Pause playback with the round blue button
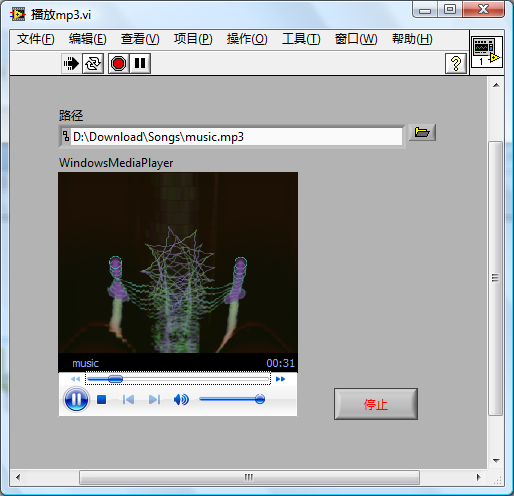Image resolution: width=514 pixels, height=496 pixels. coord(76,399)
